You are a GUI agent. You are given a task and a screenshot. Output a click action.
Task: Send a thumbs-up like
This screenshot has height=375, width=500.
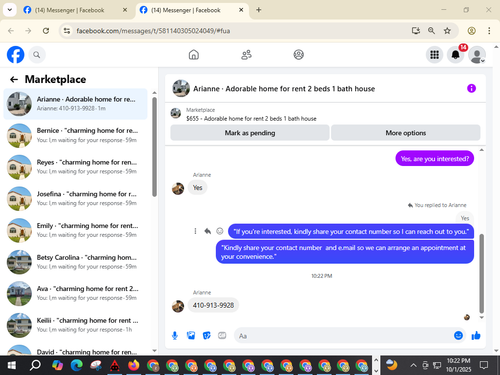(x=476, y=336)
